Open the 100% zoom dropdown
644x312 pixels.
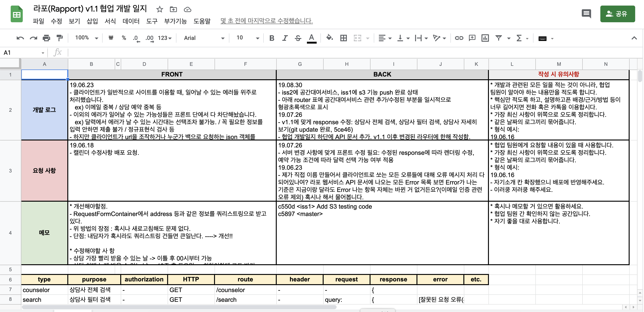(86, 38)
